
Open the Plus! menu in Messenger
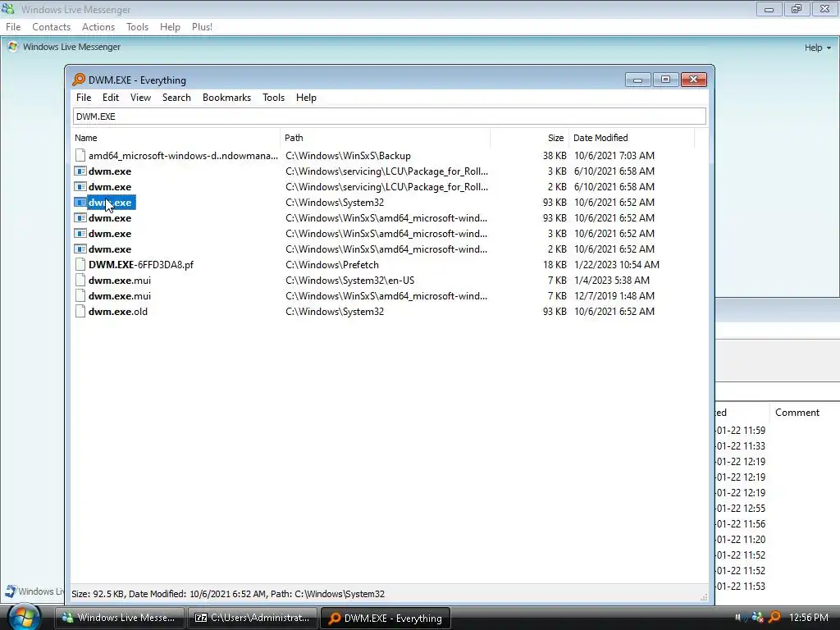pyautogui.click(x=202, y=27)
